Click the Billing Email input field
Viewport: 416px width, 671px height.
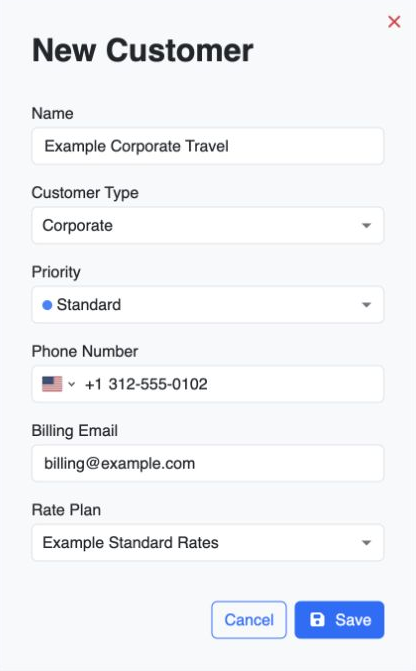click(x=208, y=463)
